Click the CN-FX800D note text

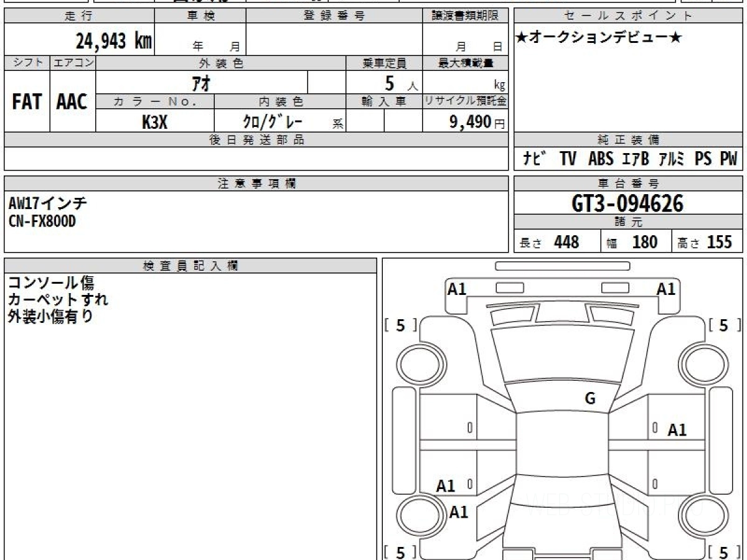[42, 221]
